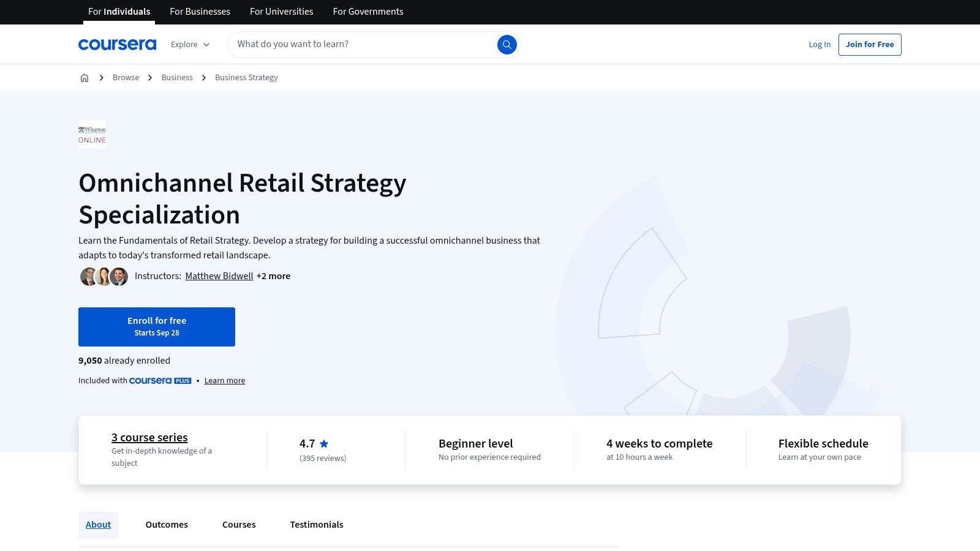Viewport: 980px width, 551px height.
Task: Switch to the Testimonials tab
Action: click(x=317, y=525)
